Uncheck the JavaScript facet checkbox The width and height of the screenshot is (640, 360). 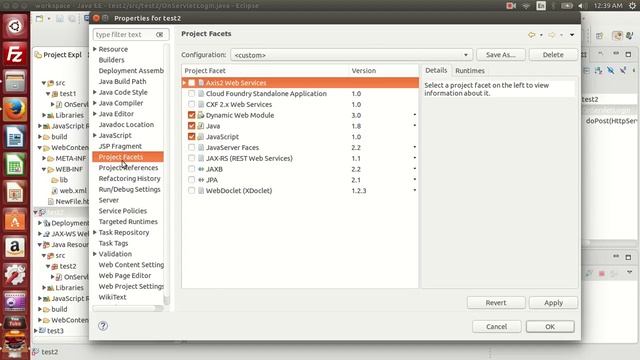(191, 137)
